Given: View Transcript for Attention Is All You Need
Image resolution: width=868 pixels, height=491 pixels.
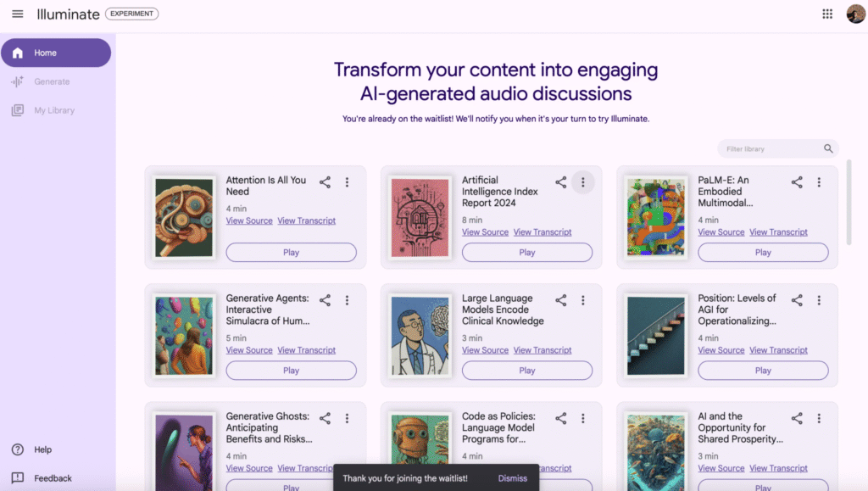Looking at the screenshot, I should pos(307,220).
